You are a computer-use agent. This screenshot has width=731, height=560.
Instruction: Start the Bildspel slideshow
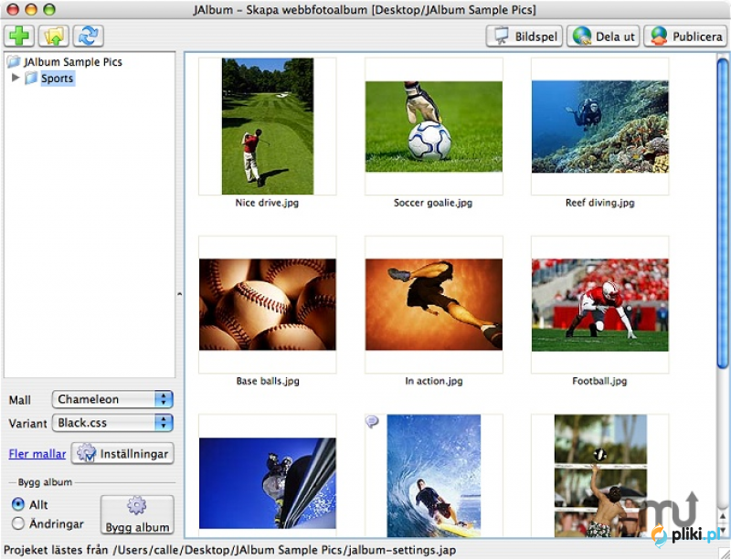[524, 36]
